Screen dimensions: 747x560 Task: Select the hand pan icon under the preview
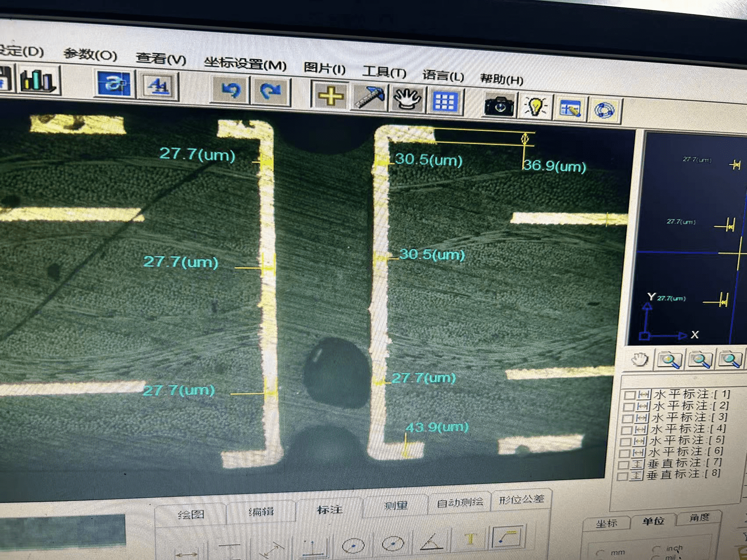click(639, 360)
